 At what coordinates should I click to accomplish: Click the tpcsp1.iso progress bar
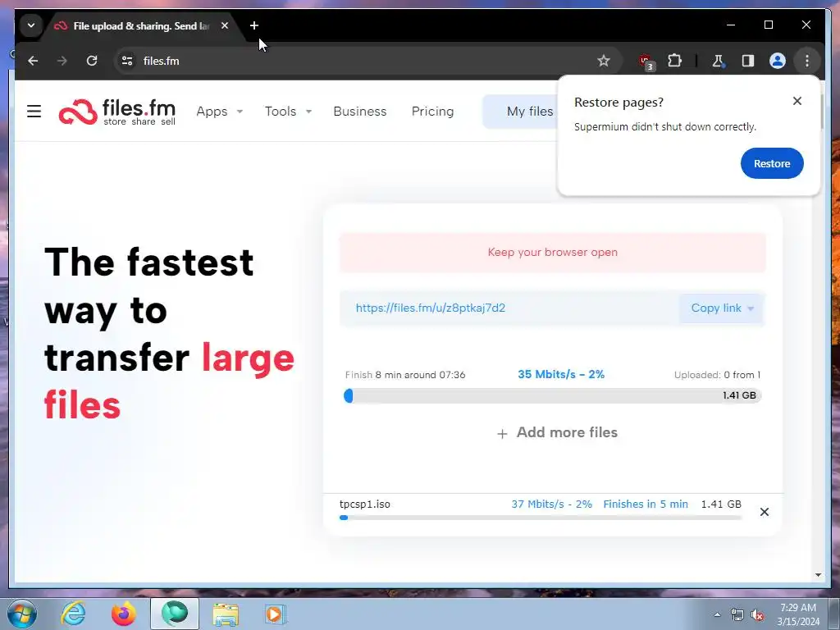coord(541,518)
